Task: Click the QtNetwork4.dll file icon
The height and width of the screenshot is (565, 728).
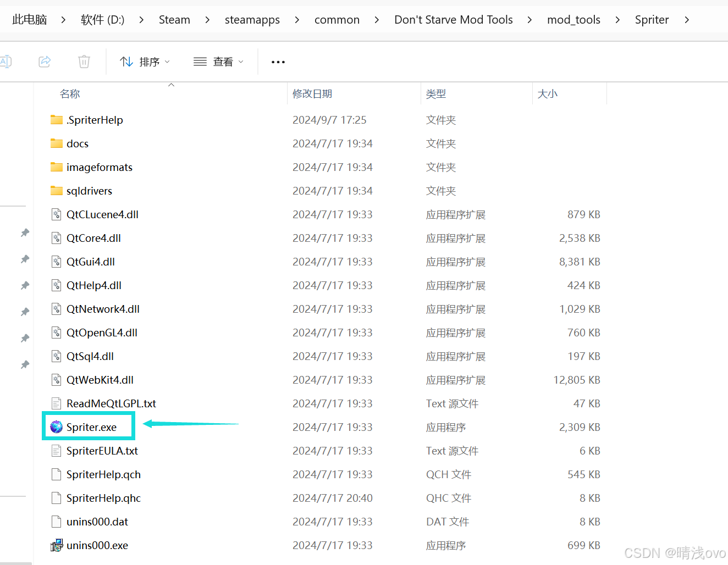Action: pyautogui.click(x=56, y=309)
